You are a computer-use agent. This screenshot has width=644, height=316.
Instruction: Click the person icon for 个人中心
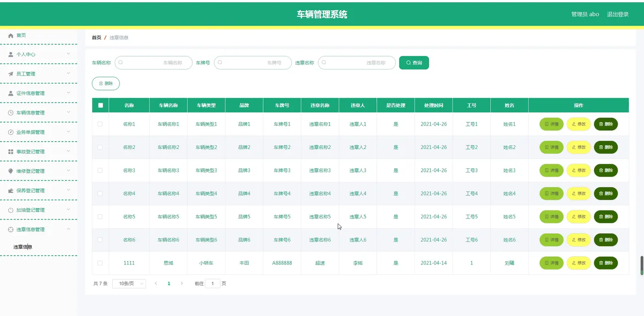click(x=11, y=54)
